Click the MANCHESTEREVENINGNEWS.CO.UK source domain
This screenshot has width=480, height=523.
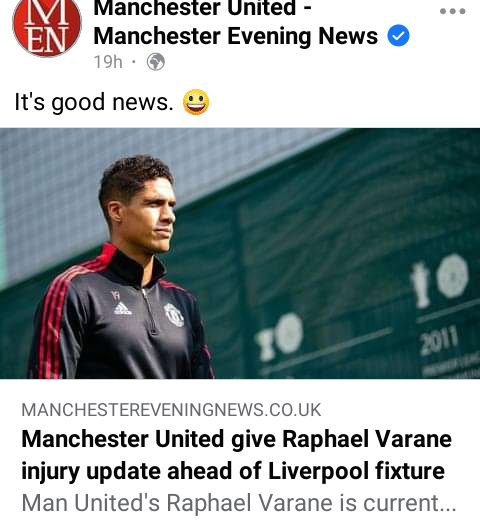pyautogui.click(x=171, y=410)
